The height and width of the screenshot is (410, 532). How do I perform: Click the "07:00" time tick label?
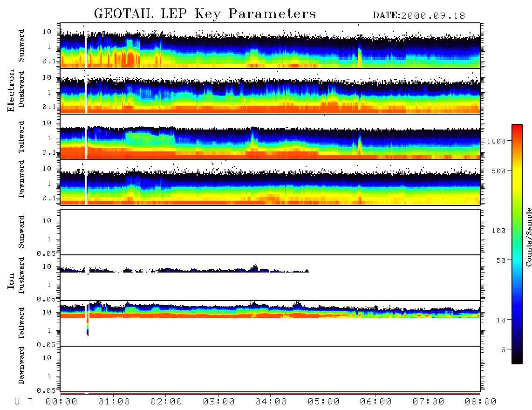click(x=429, y=402)
